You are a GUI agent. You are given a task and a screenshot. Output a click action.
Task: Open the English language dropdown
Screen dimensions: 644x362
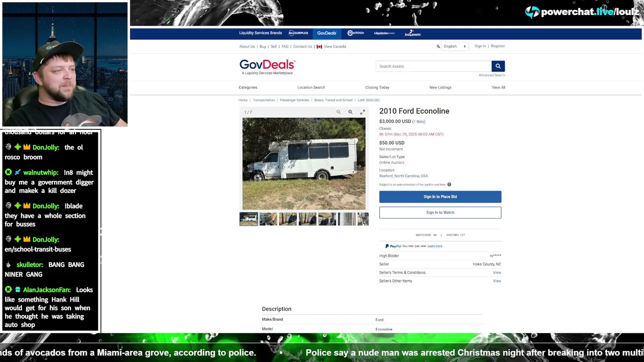pyautogui.click(x=455, y=46)
